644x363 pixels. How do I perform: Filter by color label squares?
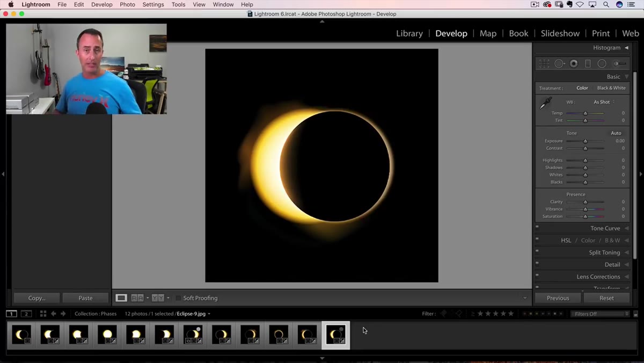543,314
